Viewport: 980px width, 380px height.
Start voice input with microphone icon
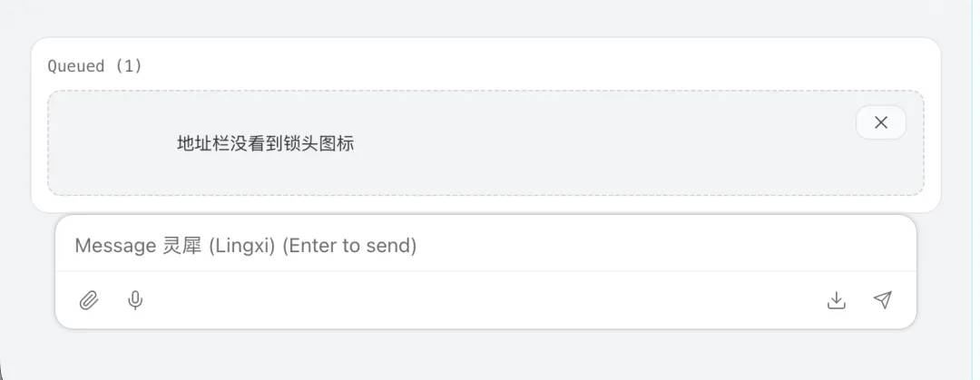(135, 300)
